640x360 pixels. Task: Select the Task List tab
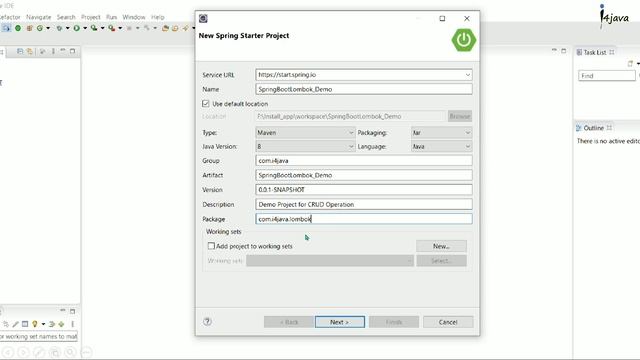(594, 52)
